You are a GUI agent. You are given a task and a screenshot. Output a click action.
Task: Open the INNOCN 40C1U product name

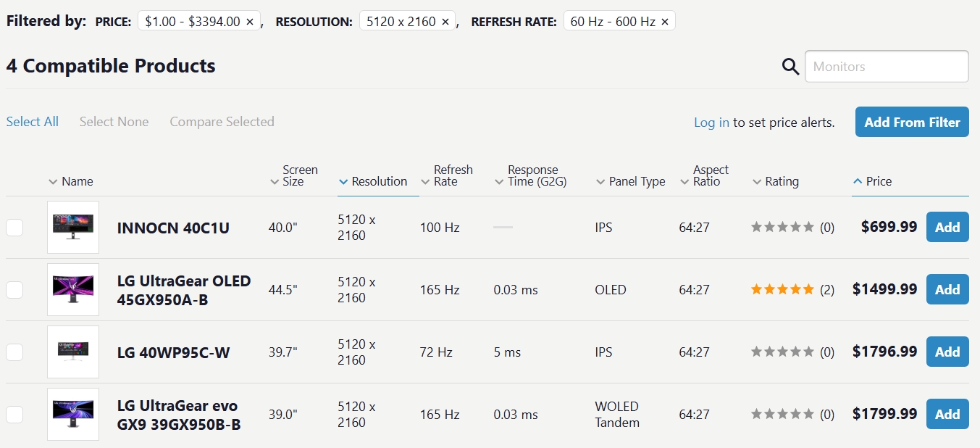[173, 228]
